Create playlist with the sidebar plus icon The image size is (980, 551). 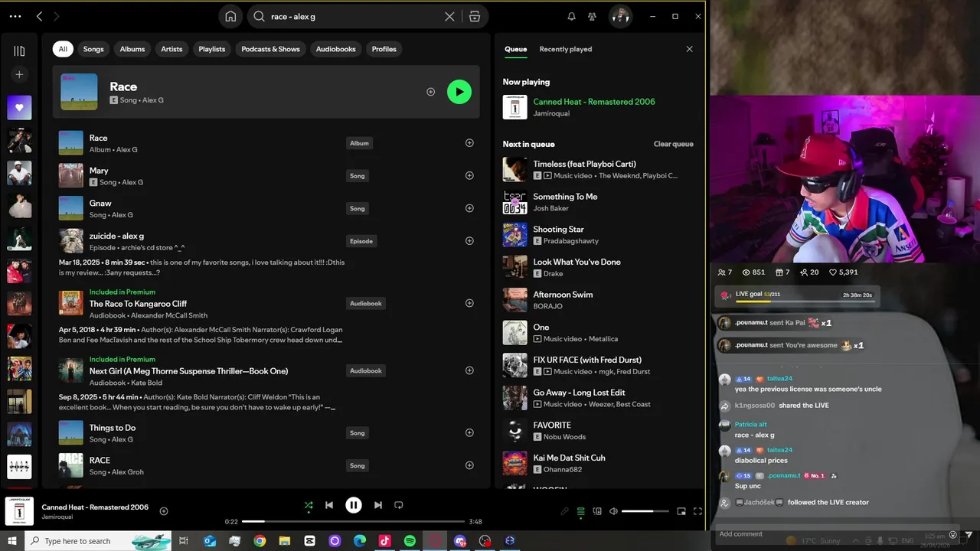click(19, 74)
